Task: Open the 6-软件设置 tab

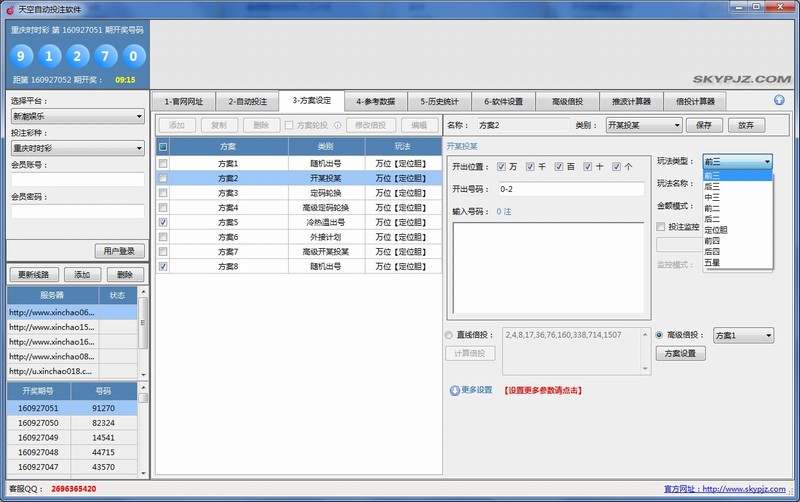Action: click(x=503, y=101)
